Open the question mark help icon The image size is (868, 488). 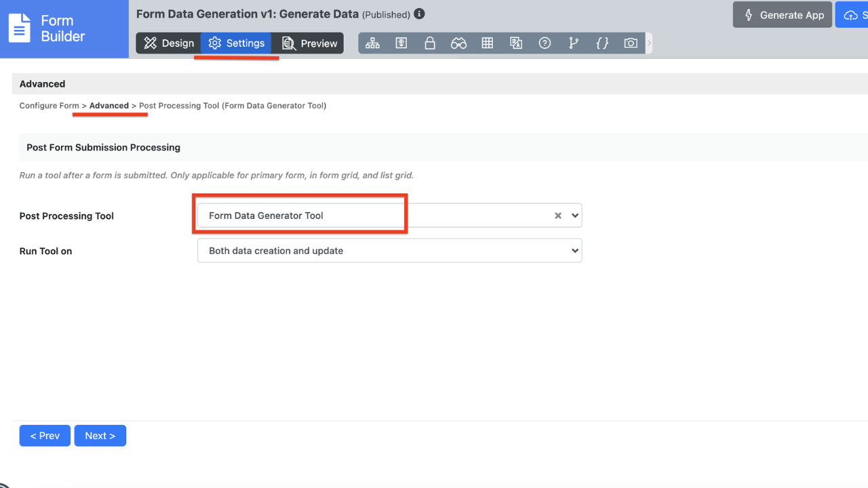[545, 43]
